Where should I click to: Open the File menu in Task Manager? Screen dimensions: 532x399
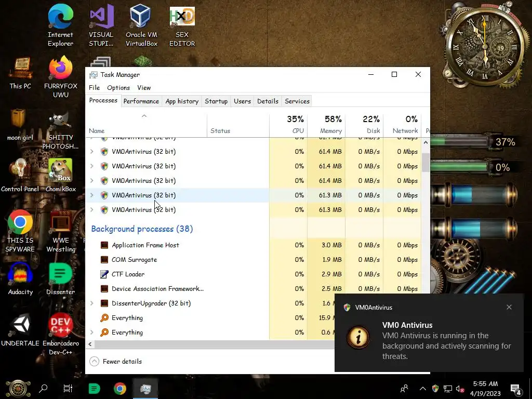(95, 87)
